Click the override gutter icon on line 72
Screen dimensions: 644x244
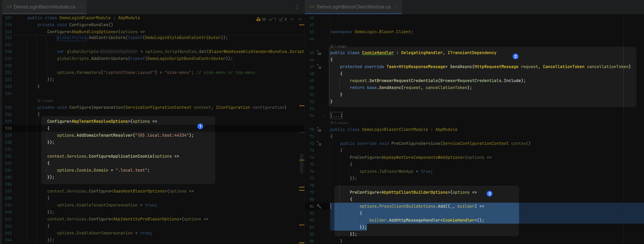pos(319,143)
